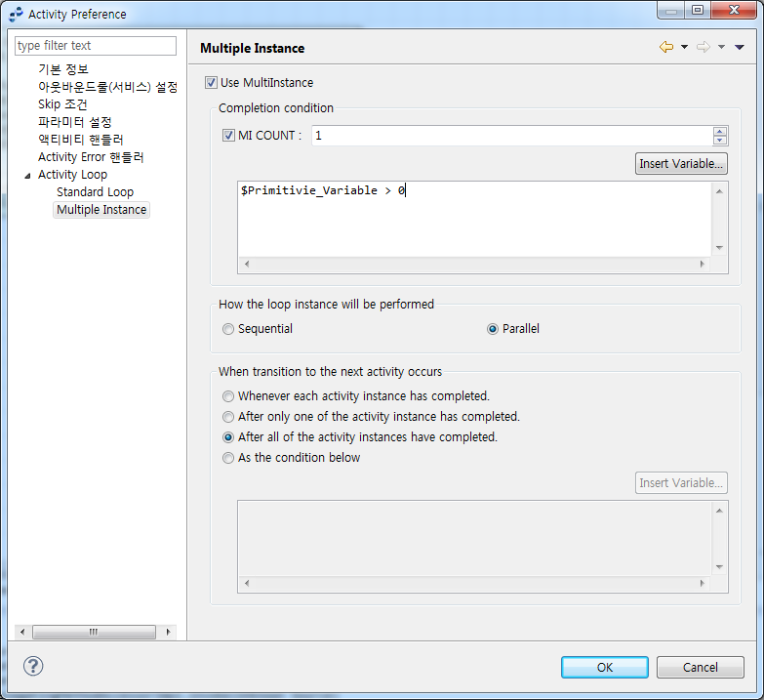Viewport: 764px width, 700px height.
Task: Open the 기본 정보 preference page
Action: (63, 69)
